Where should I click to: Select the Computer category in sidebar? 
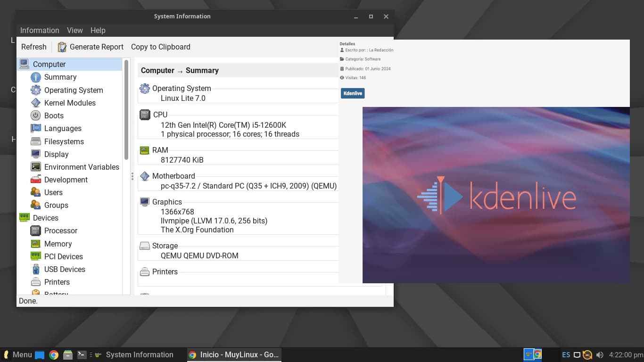coord(70,64)
